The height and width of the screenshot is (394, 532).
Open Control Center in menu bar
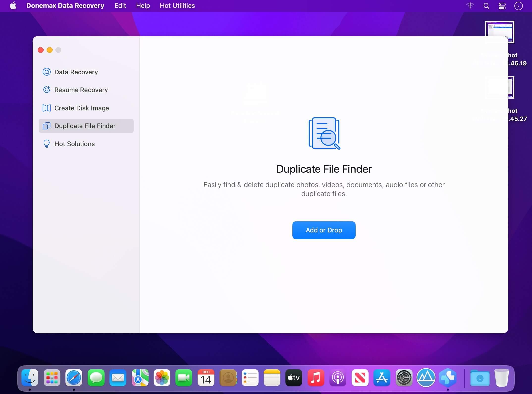point(502,6)
